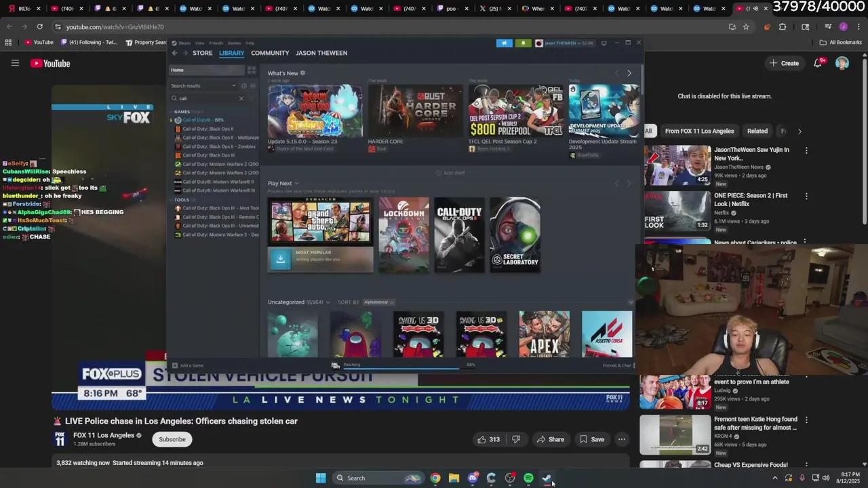Share the police chase video
The height and width of the screenshot is (488, 868).
tap(550, 439)
